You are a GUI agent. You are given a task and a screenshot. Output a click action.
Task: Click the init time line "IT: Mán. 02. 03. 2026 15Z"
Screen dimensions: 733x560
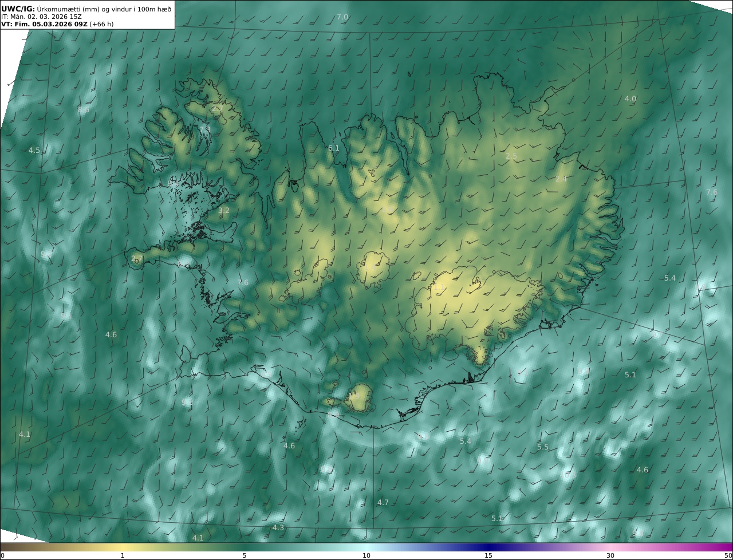(42, 17)
